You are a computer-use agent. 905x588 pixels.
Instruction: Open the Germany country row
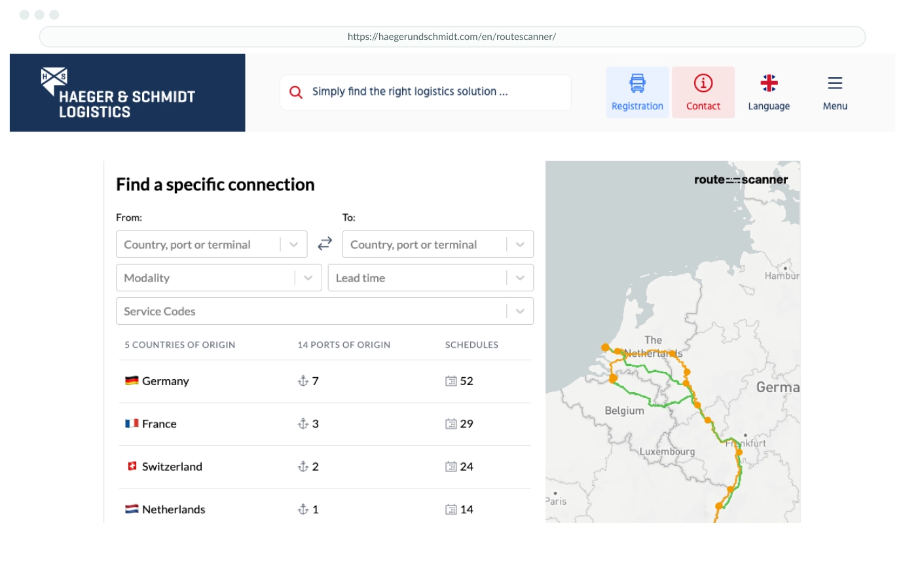tap(325, 381)
